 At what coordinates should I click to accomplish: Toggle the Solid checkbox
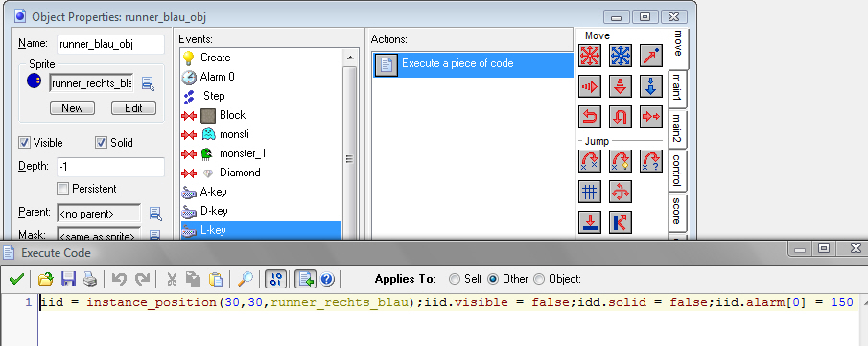(x=101, y=142)
